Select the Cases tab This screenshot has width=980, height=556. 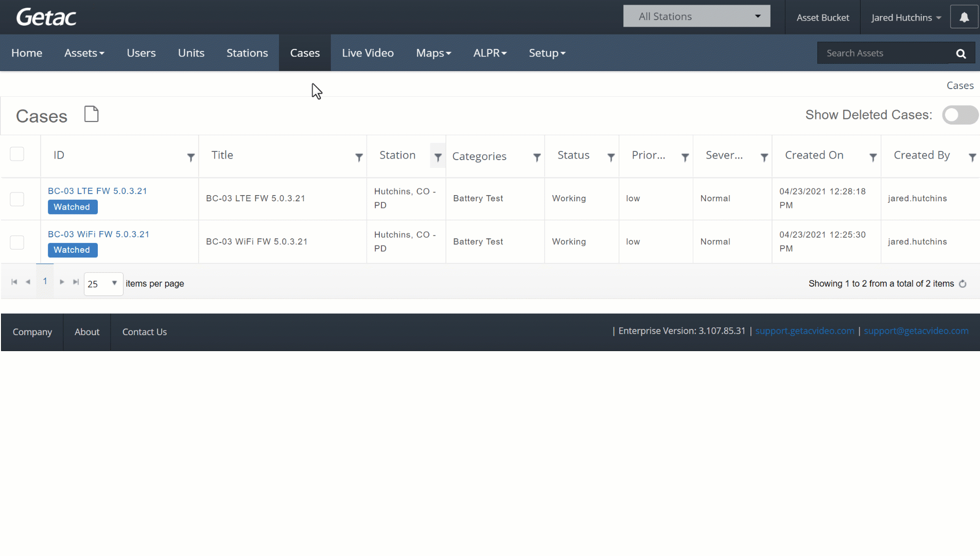tap(305, 53)
